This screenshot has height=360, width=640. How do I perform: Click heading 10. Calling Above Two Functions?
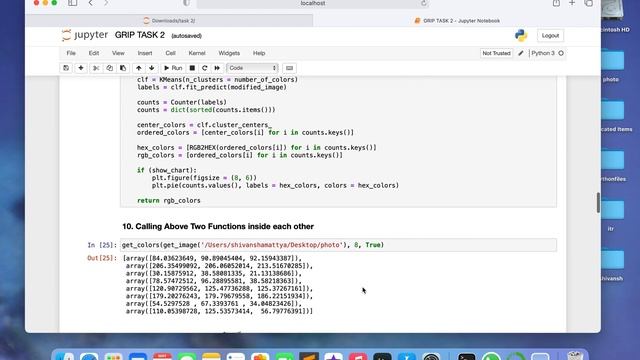(x=218, y=227)
